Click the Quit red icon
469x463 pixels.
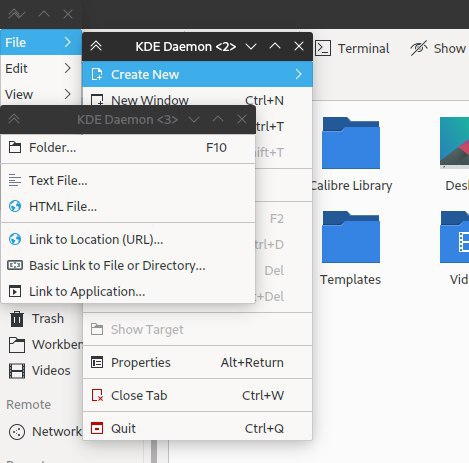pos(97,428)
